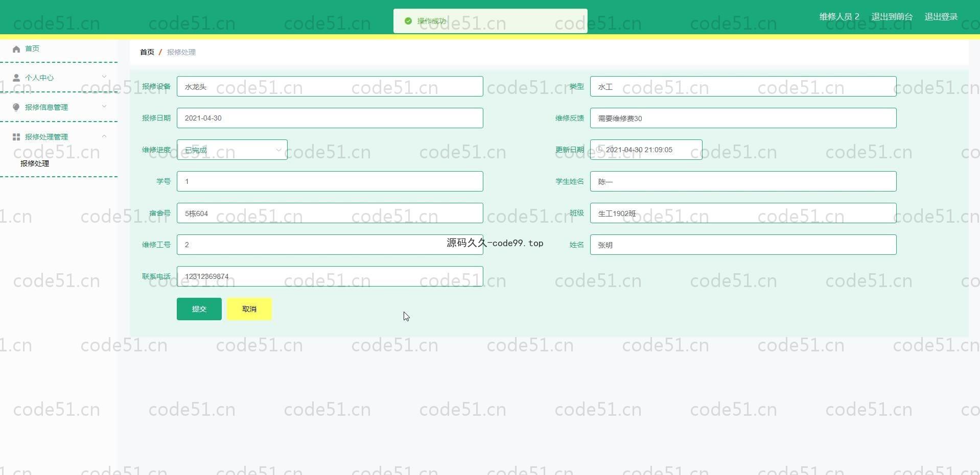Click 报修处理 breadcrumb text
The image size is (980, 475).
coord(181,52)
